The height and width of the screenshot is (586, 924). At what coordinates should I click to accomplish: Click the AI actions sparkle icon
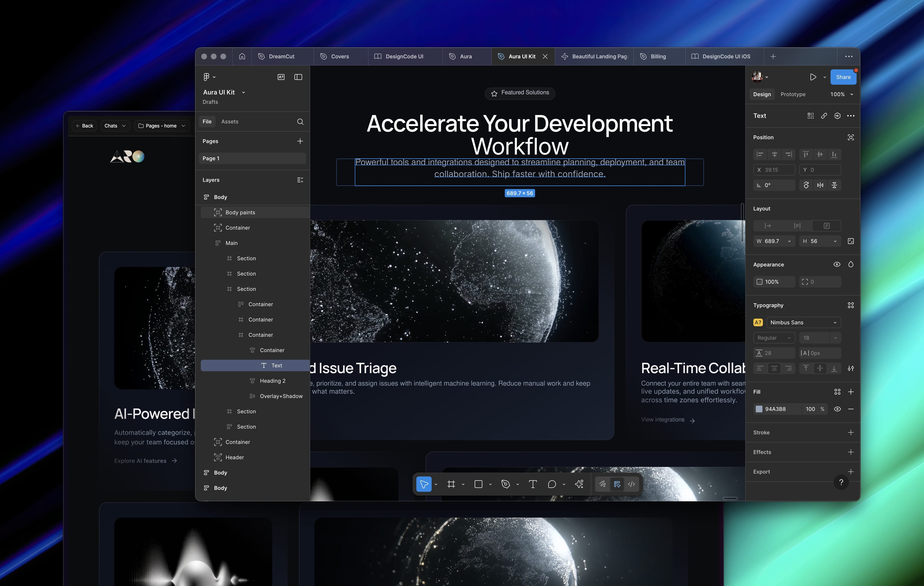click(579, 484)
